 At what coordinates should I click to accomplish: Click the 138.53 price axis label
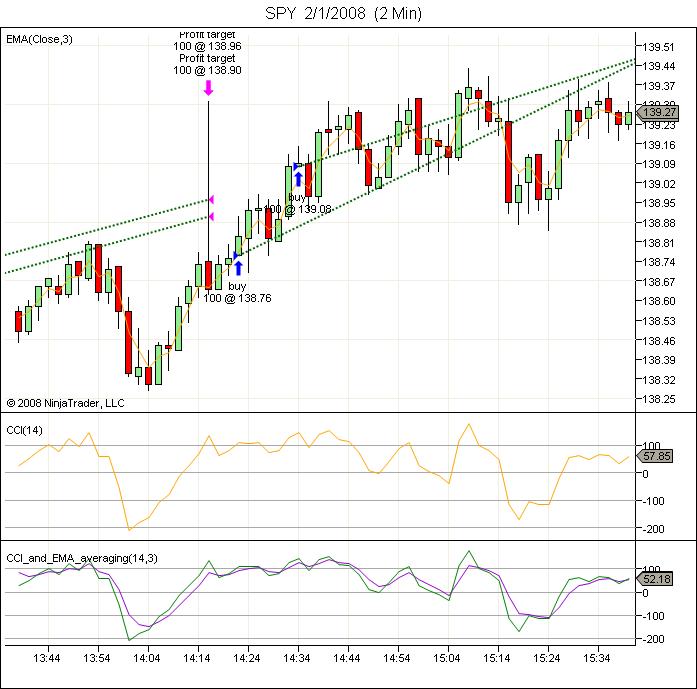coord(658,321)
